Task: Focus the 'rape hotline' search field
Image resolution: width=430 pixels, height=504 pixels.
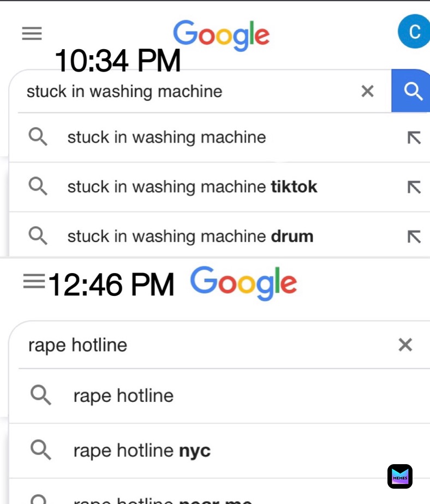Action: tap(206, 345)
